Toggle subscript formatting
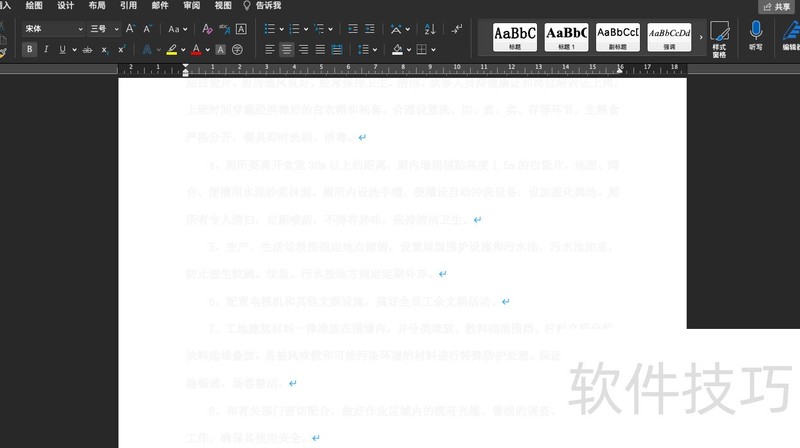This screenshot has width=800, height=448. (105, 50)
